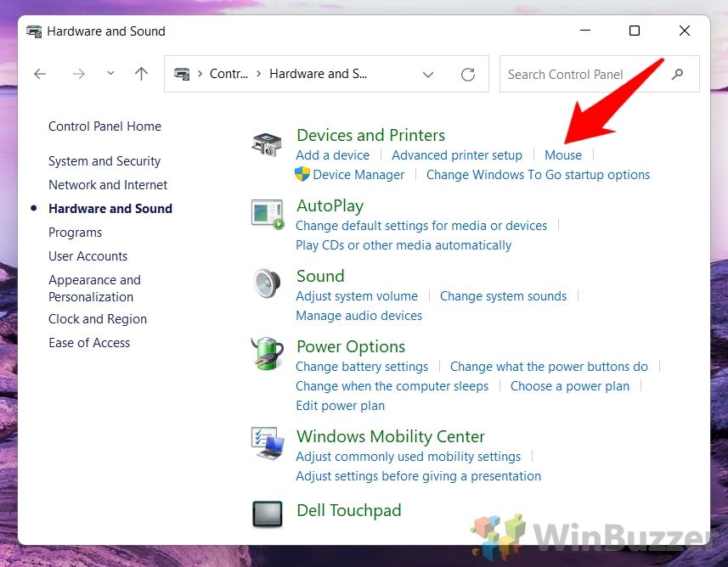
Task: Go back with the back arrow
Action: pos(40,74)
